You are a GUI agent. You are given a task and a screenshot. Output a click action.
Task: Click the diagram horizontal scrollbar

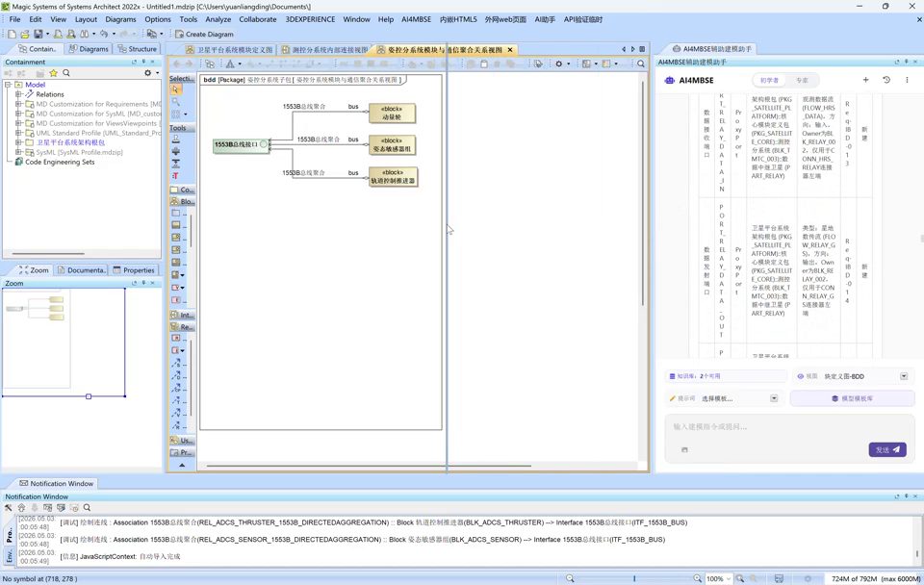[x=369, y=466]
